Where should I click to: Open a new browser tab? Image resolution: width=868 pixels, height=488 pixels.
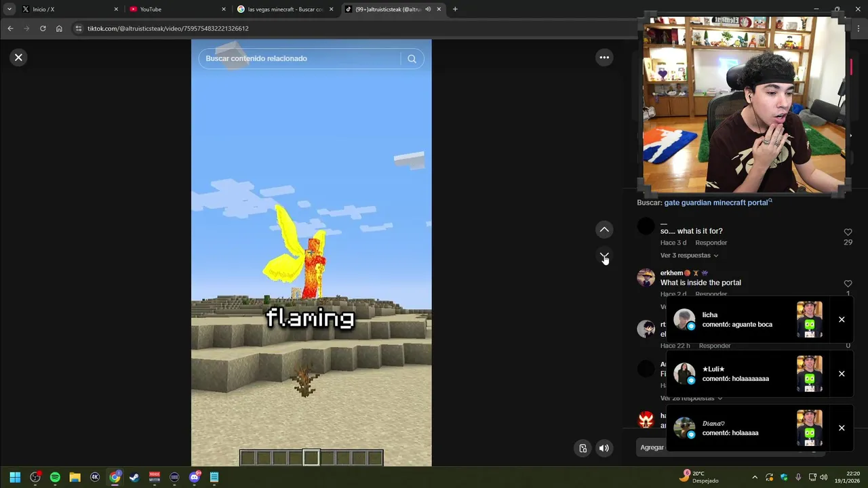[x=455, y=9]
